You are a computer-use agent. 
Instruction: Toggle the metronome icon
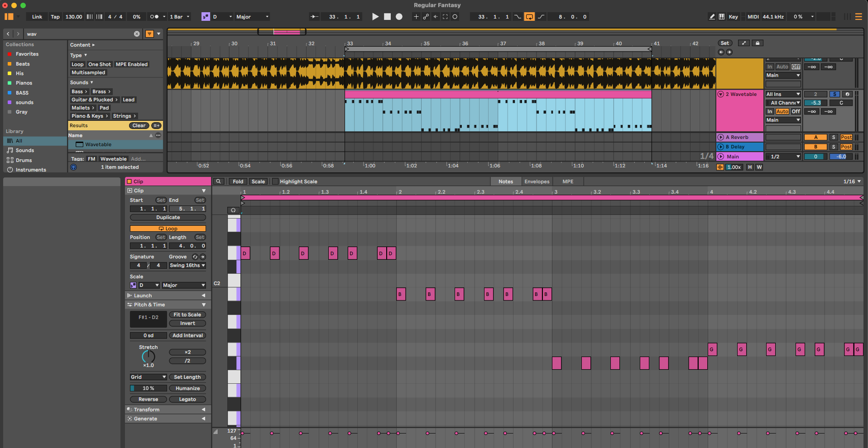point(154,17)
